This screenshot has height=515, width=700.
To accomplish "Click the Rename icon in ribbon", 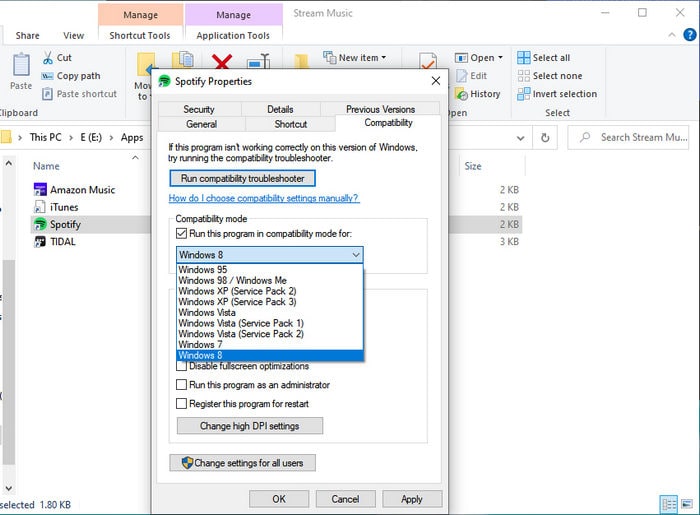I will click(x=259, y=62).
